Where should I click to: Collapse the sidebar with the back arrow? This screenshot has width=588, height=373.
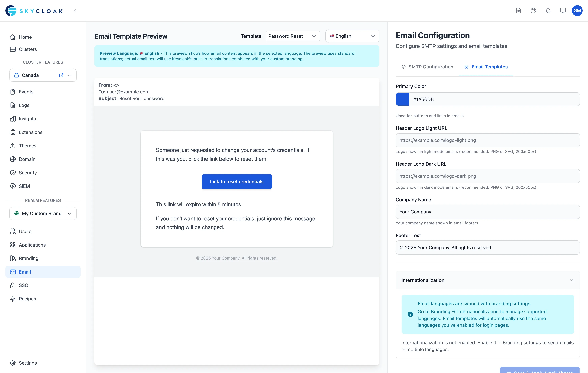(75, 10)
